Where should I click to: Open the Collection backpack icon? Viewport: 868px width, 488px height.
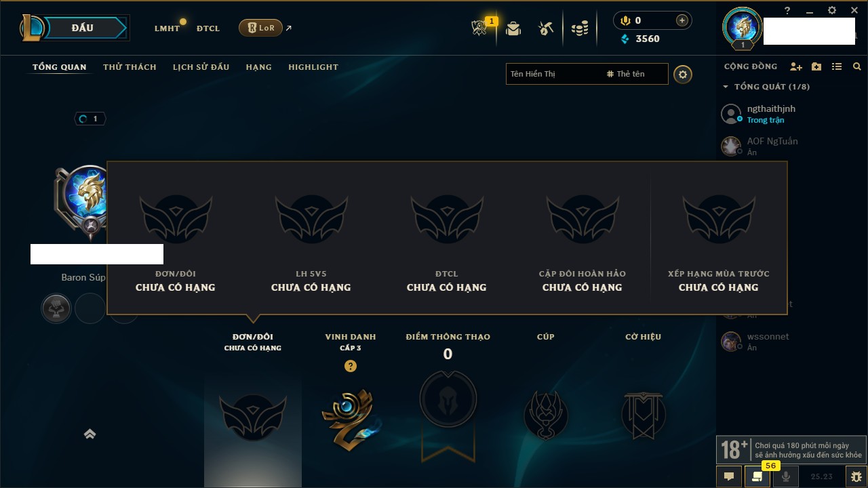pos(513,28)
